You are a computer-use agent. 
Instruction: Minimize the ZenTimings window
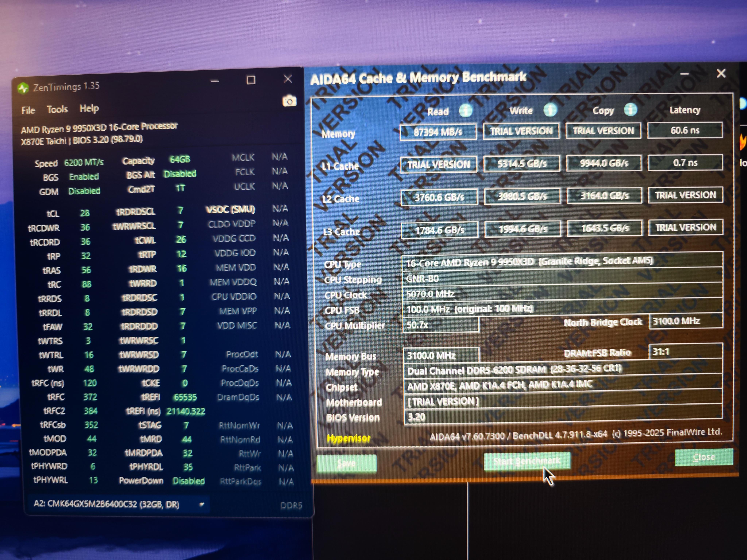click(x=215, y=81)
